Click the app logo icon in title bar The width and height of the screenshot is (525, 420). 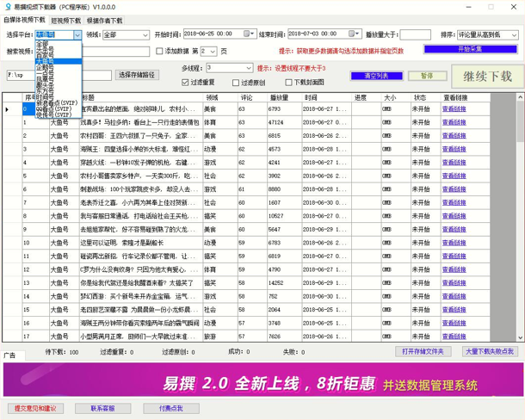coord(9,7)
